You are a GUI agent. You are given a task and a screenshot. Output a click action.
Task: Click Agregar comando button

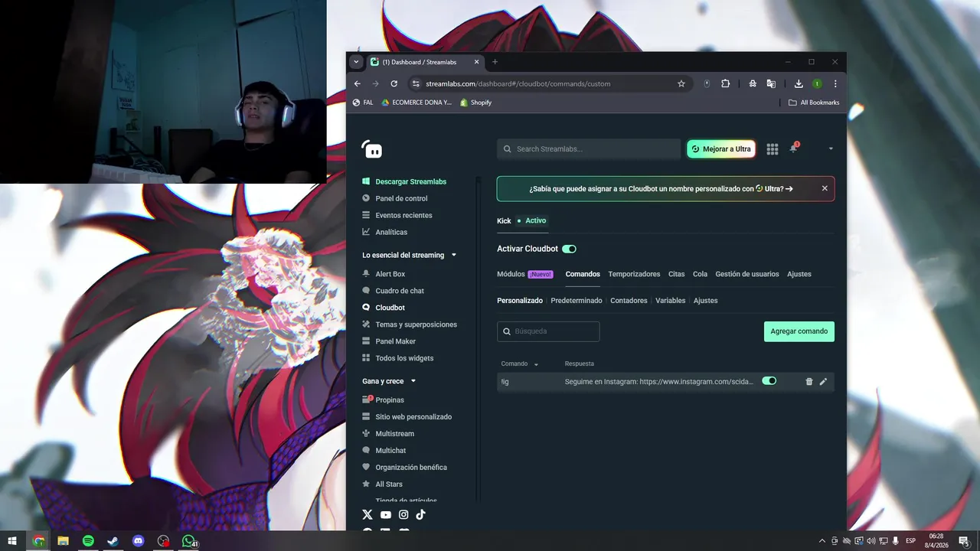pyautogui.click(x=799, y=331)
